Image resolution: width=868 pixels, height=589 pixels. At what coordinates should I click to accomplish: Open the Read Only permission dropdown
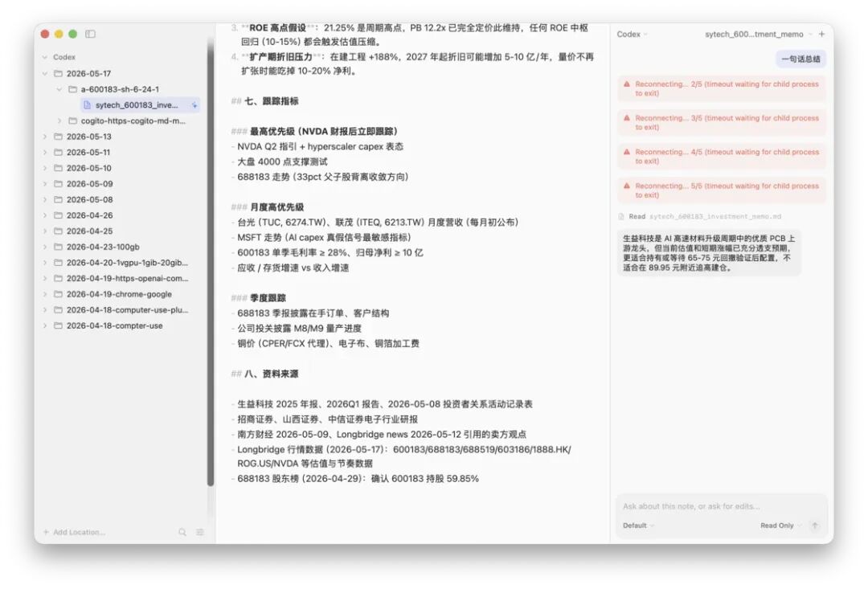coord(780,526)
